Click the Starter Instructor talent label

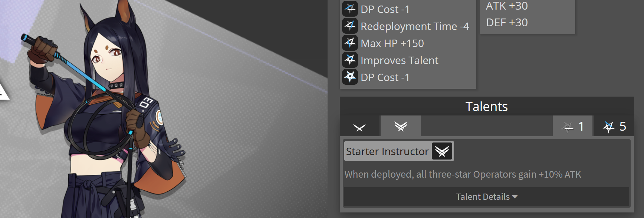click(387, 151)
